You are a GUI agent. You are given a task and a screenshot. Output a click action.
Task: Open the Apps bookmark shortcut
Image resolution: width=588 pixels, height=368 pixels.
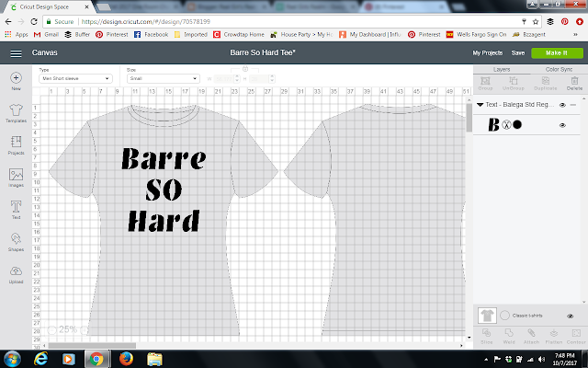coord(17,35)
